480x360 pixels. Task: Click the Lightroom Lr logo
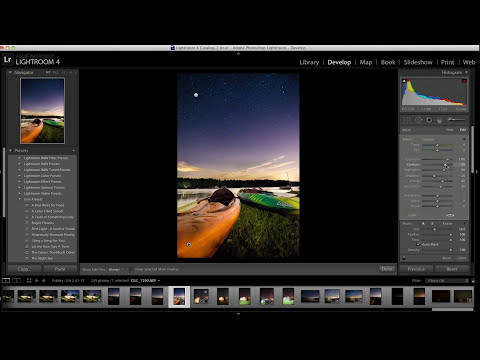(x=8, y=60)
